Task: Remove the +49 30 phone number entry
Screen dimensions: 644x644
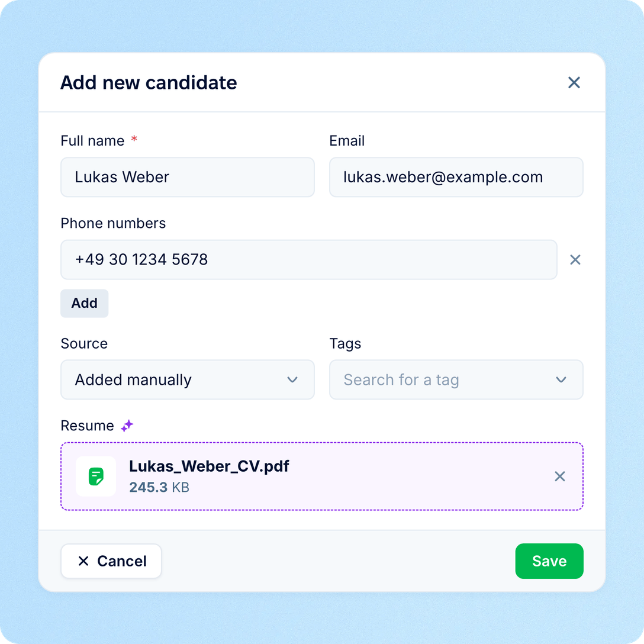Action: click(x=575, y=260)
